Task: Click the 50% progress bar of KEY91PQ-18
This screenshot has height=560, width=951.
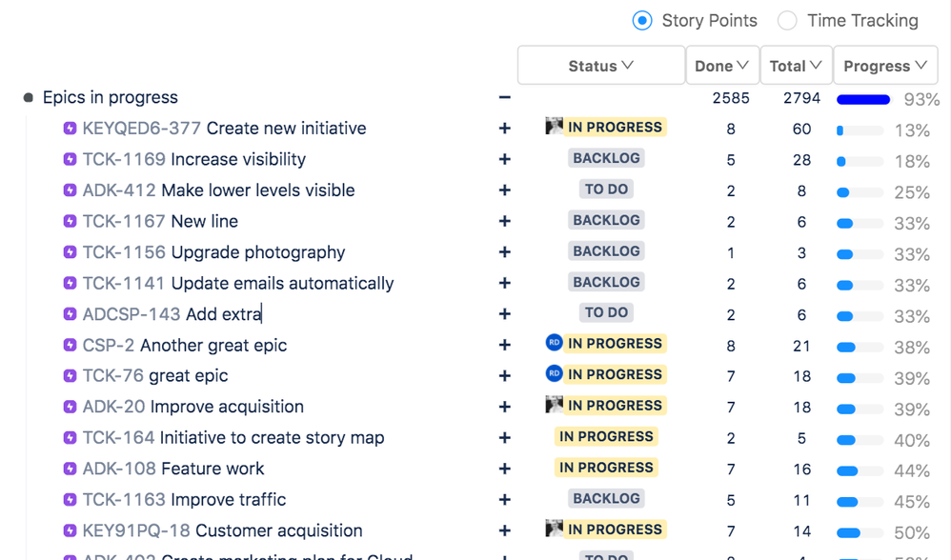Action: (860, 532)
